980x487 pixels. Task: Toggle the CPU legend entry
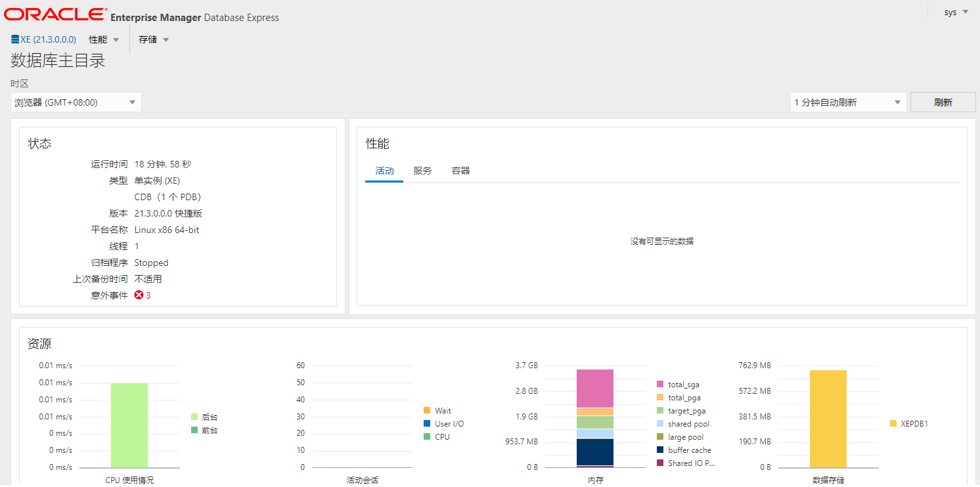tap(437, 436)
